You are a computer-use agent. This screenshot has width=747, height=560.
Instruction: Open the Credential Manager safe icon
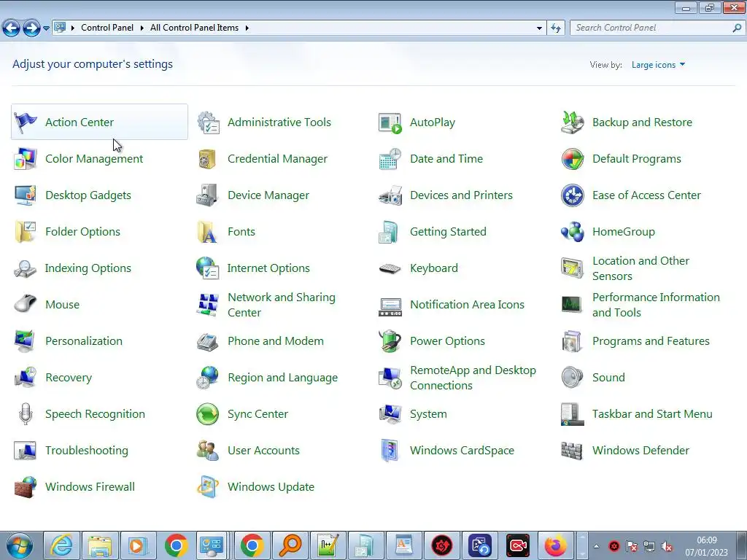207,158
